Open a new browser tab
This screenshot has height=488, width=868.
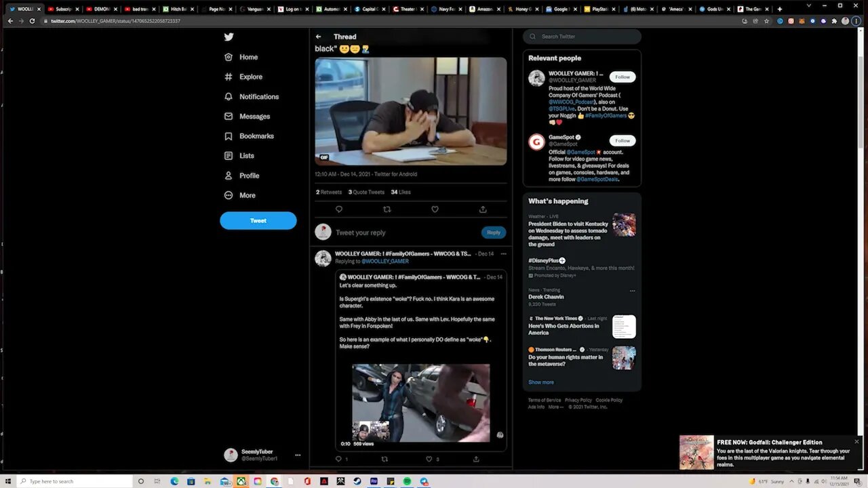[779, 9]
